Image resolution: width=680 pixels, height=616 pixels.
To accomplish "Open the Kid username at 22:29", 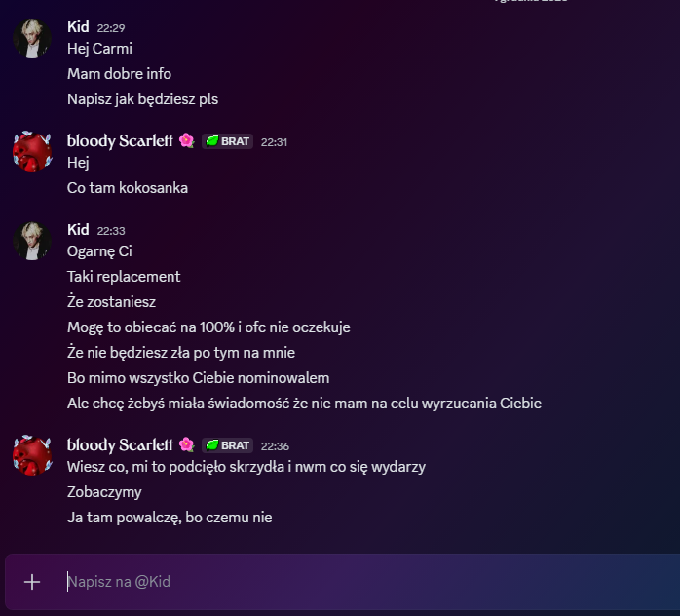I will [78, 24].
